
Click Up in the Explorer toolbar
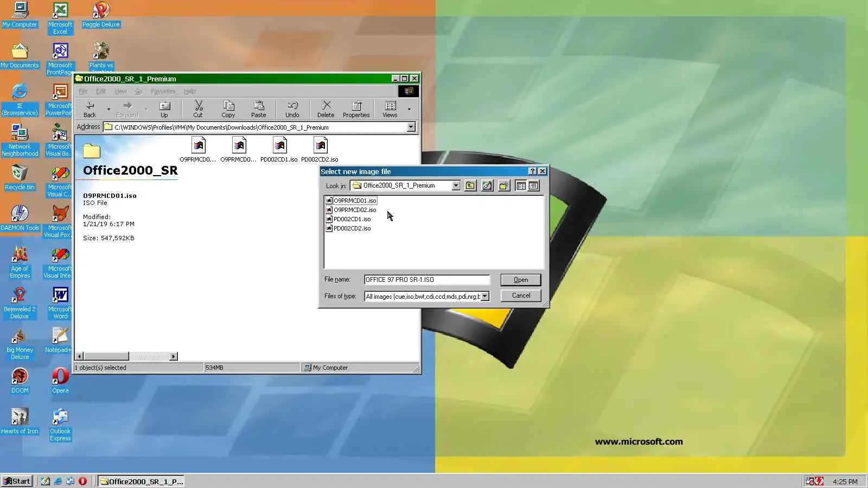tap(164, 109)
